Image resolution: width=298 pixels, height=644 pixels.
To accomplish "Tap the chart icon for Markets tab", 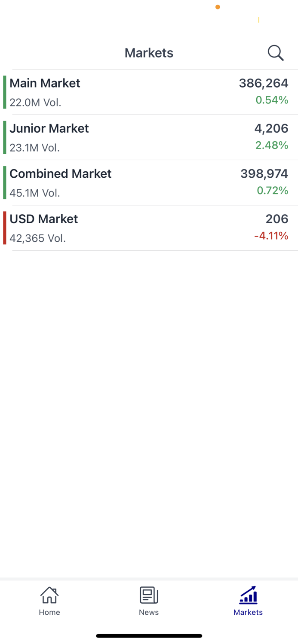I will coord(248,595).
